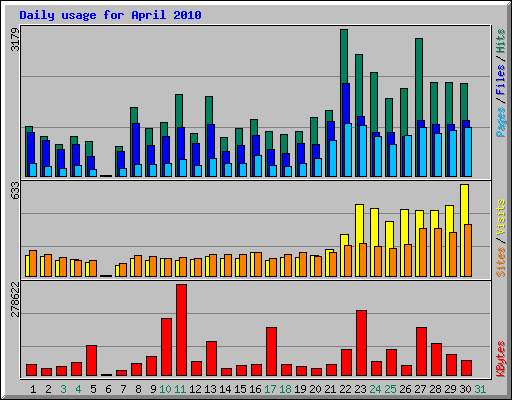Click the orange Sites bar for day 27
The width and height of the screenshot is (512, 400).
pos(423,252)
